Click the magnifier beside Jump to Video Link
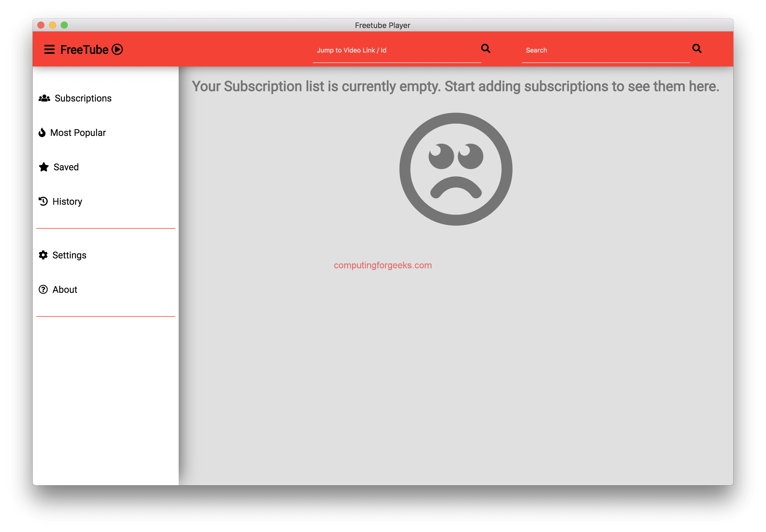The height and width of the screenshot is (532, 766). coord(486,49)
